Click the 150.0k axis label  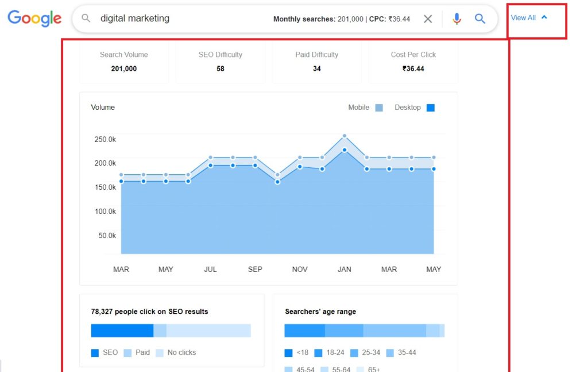pos(105,187)
